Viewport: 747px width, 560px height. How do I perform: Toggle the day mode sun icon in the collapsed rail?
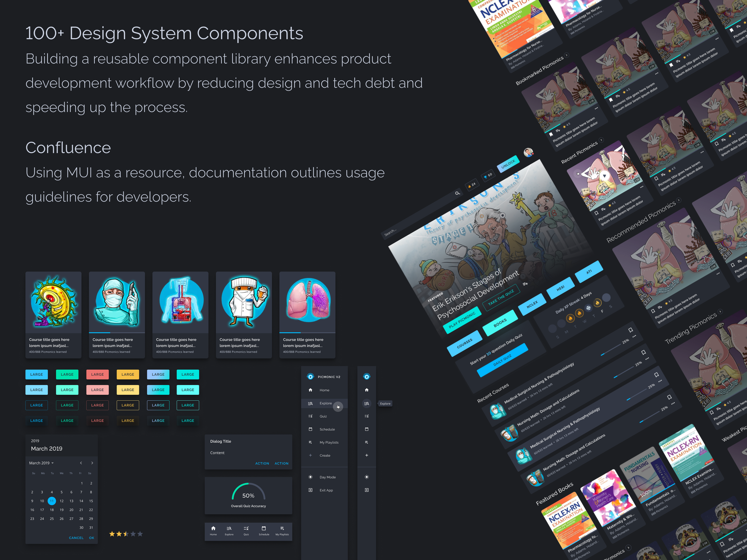[x=366, y=477]
